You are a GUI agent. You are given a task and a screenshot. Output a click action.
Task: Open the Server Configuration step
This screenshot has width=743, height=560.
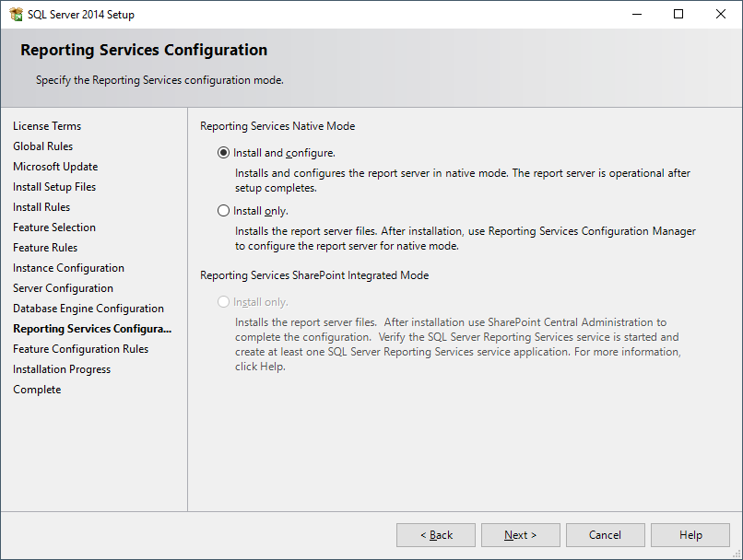pyautogui.click(x=63, y=288)
